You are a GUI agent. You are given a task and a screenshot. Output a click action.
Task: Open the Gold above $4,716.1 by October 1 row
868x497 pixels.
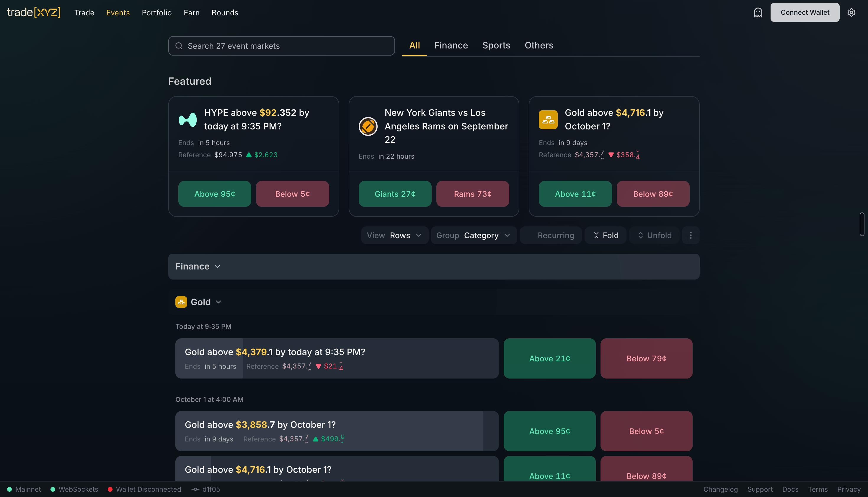(x=337, y=469)
